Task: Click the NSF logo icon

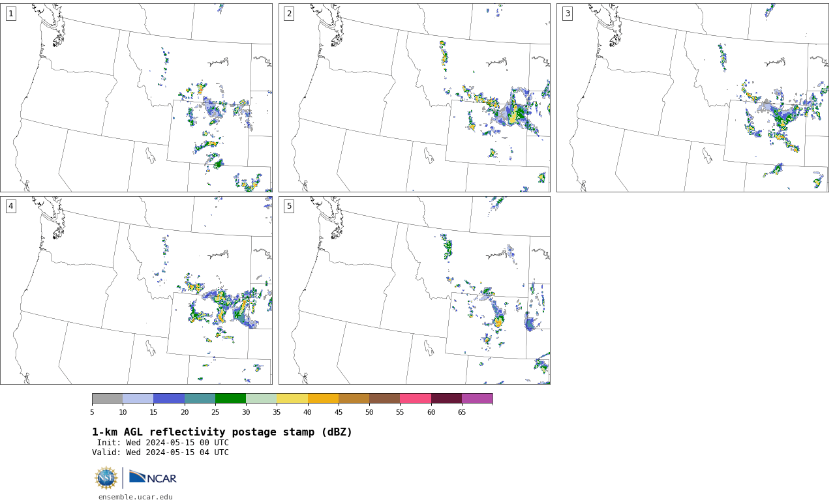Action: [x=106, y=478]
